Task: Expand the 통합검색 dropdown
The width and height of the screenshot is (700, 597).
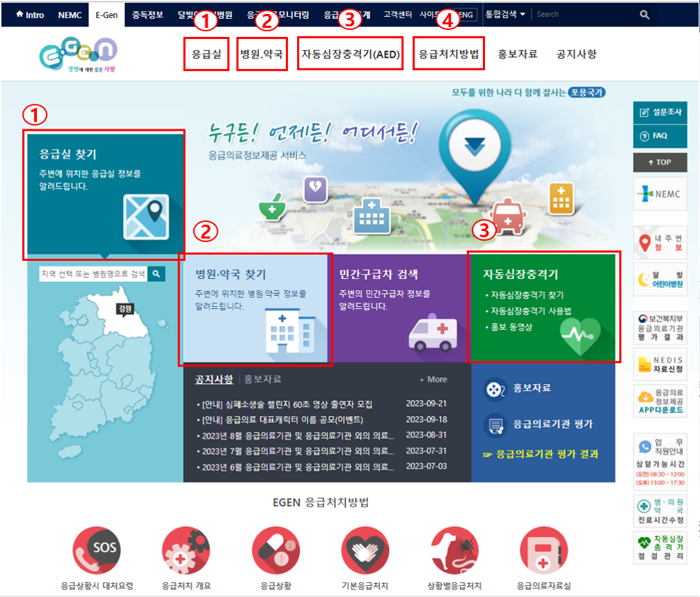Action: (505, 15)
